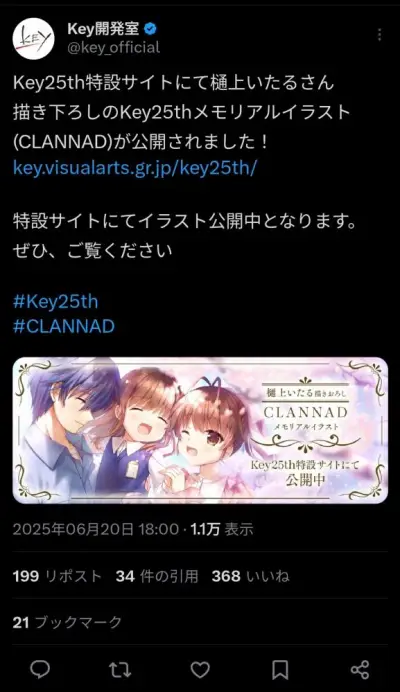Viewport: 400px width, 692px height.
Task: Tap the 1.1万 表示 view count
Action: coord(222,529)
